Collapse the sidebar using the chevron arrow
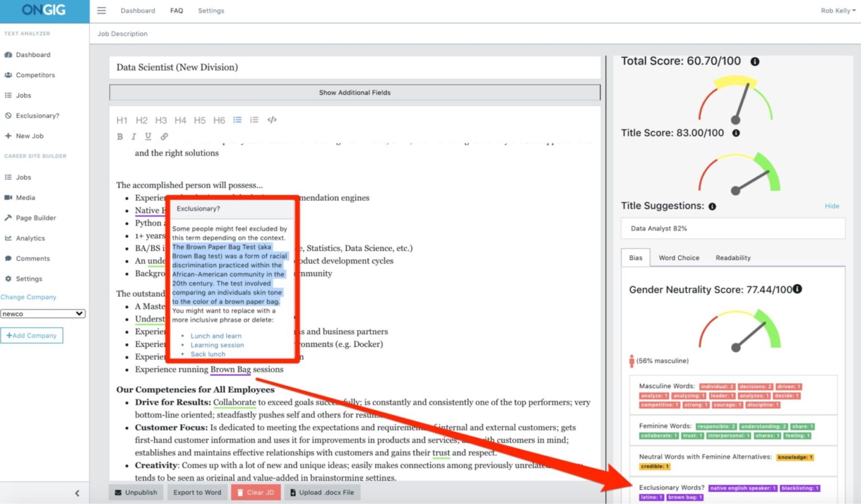861x504 pixels. [x=77, y=493]
